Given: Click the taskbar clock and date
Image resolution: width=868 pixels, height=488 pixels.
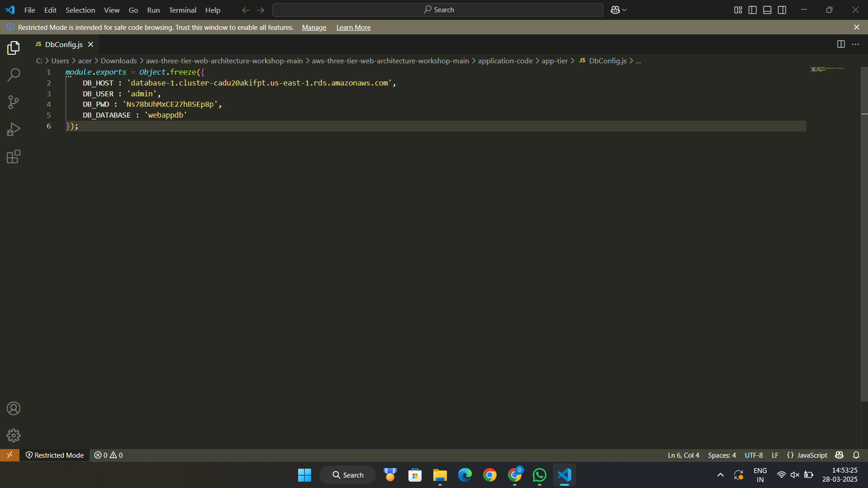Looking at the screenshot, I should click(x=840, y=475).
